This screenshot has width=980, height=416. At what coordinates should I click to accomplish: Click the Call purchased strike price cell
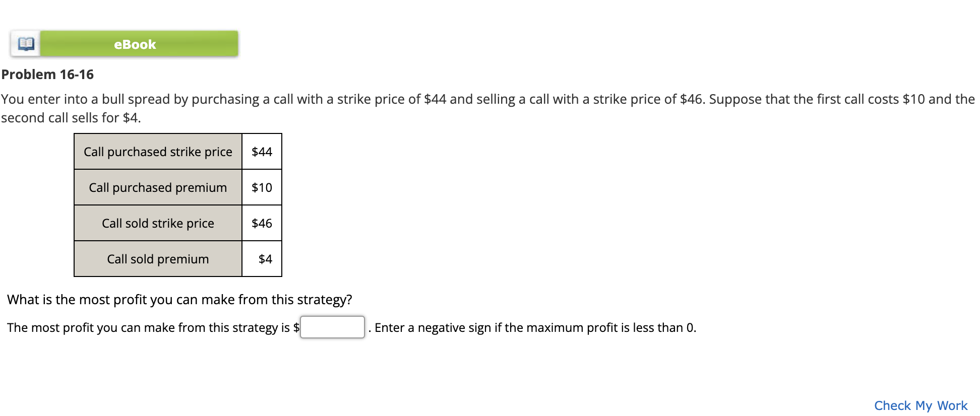coord(158,151)
